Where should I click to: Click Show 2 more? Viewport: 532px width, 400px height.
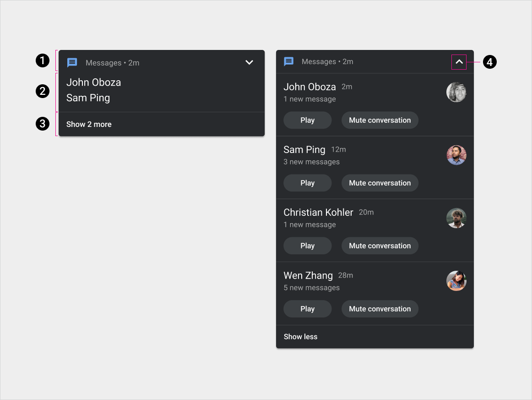(89, 124)
